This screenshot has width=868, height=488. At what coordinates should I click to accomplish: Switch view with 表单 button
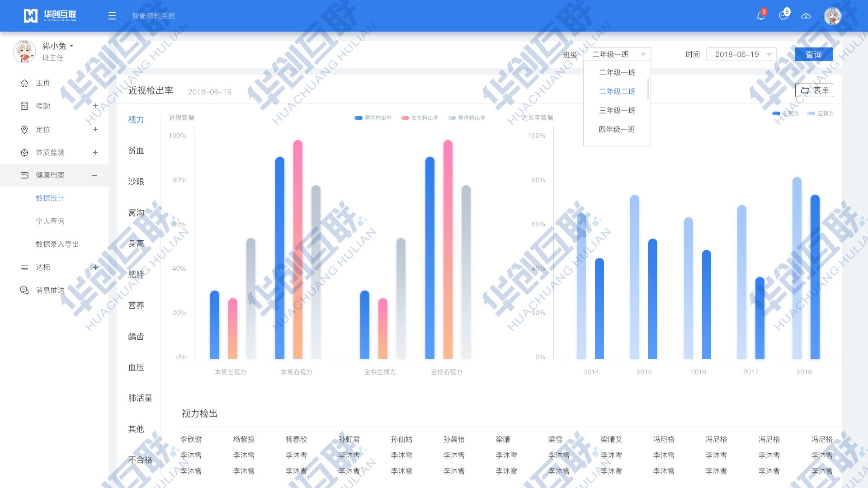tap(814, 90)
